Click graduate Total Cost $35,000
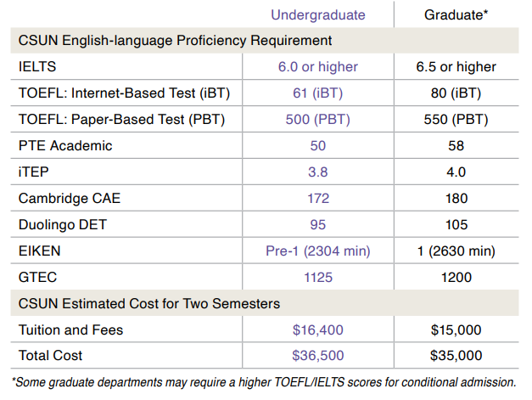 pyautogui.click(x=456, y=356)
